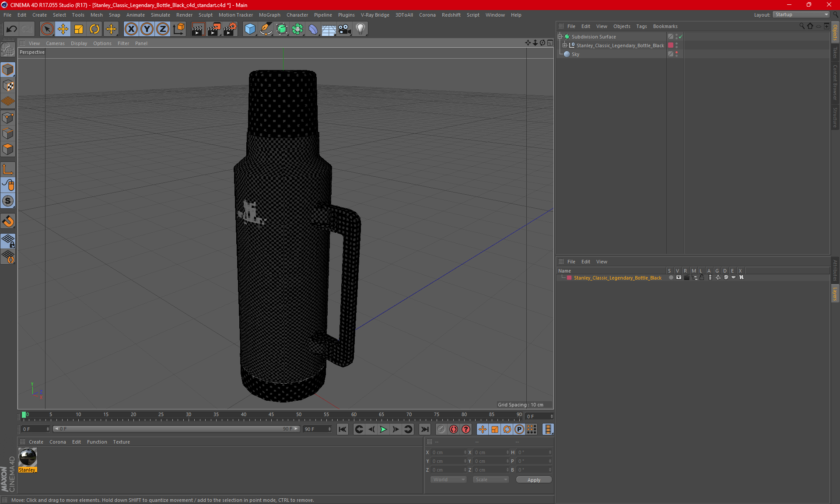Toggle bottle object visibility dots
The width and height of the screenshot is (840, 504).
click(676, 45)
